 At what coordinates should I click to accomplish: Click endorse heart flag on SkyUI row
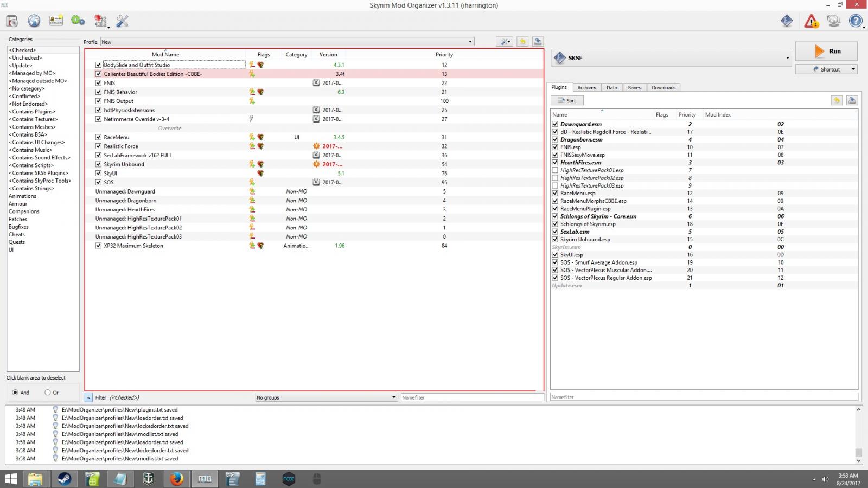coord(260,174)
